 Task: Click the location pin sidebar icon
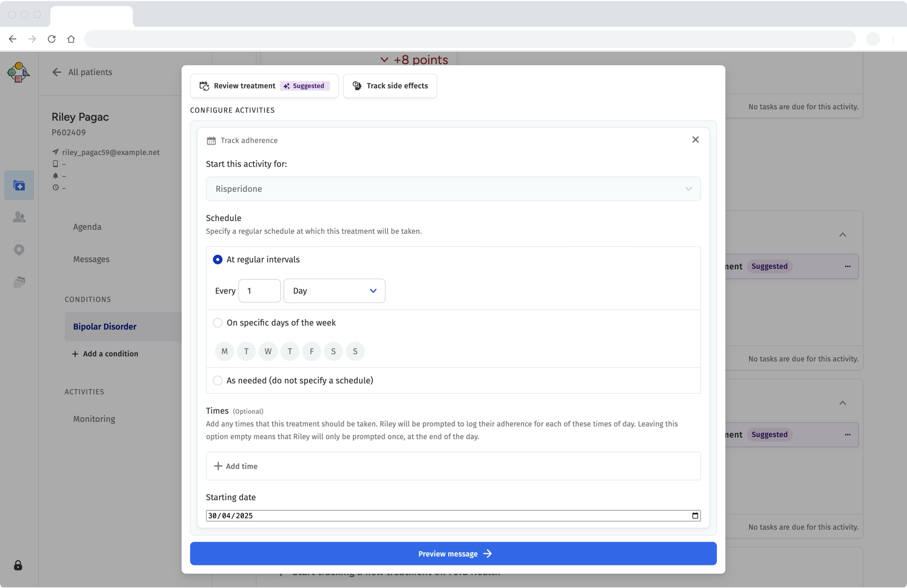19,250
